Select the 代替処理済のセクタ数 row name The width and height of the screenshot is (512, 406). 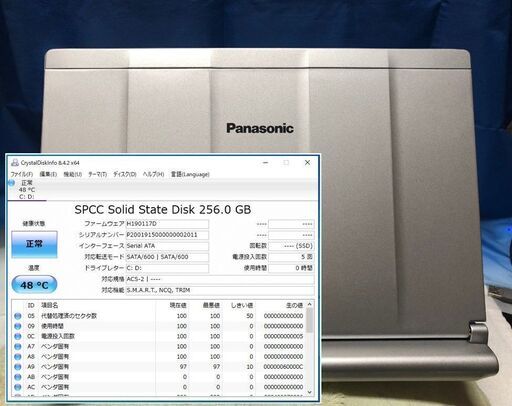pyautogui.click(x=69, y=316)
